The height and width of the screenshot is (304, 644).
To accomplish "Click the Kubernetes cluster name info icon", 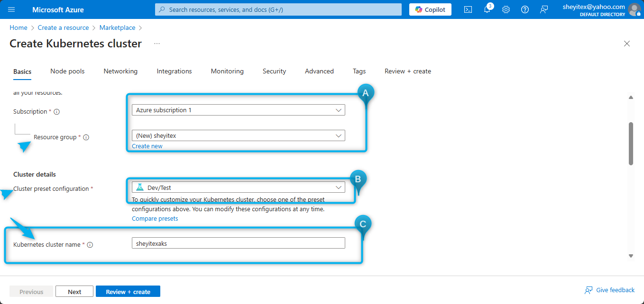I will pos(90,245).
